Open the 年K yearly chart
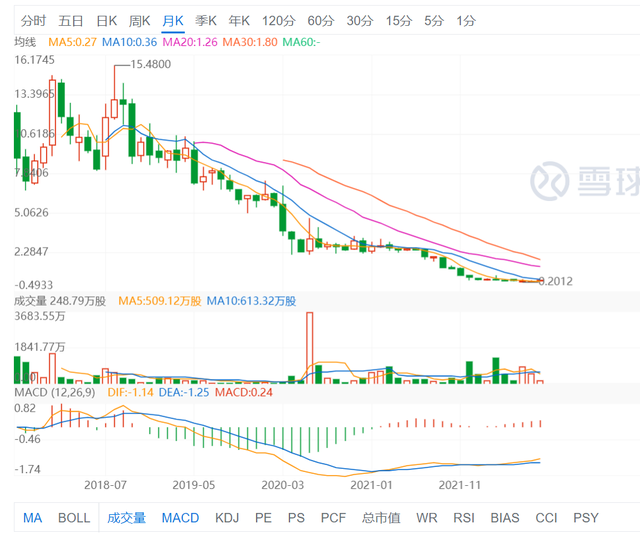 pos(239,20)
